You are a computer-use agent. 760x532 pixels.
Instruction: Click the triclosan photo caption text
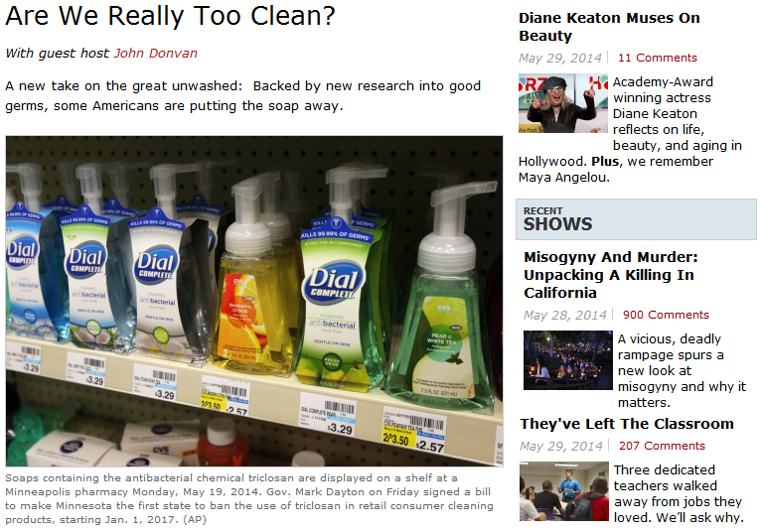click(249, 498)
